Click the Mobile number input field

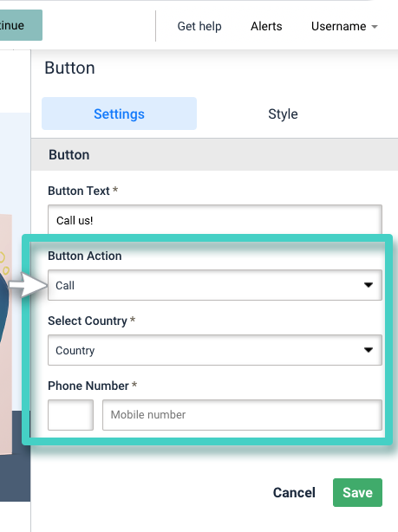coord(243,415)
